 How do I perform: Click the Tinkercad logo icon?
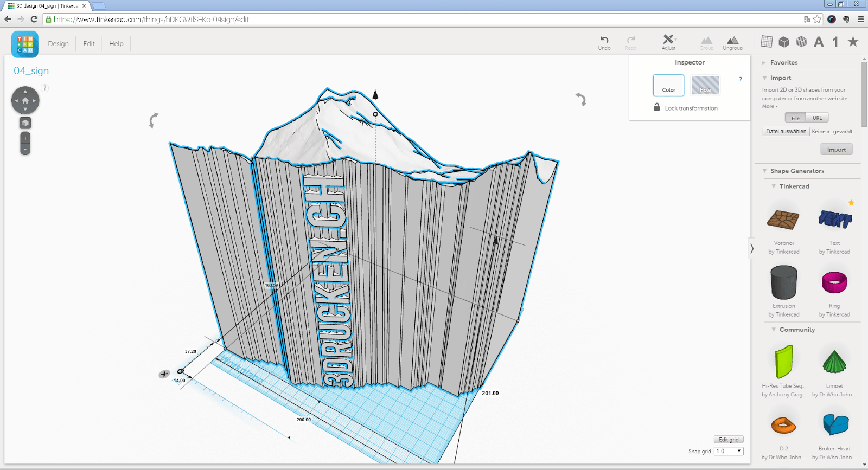pyautogui.click(x=25, y=44)
